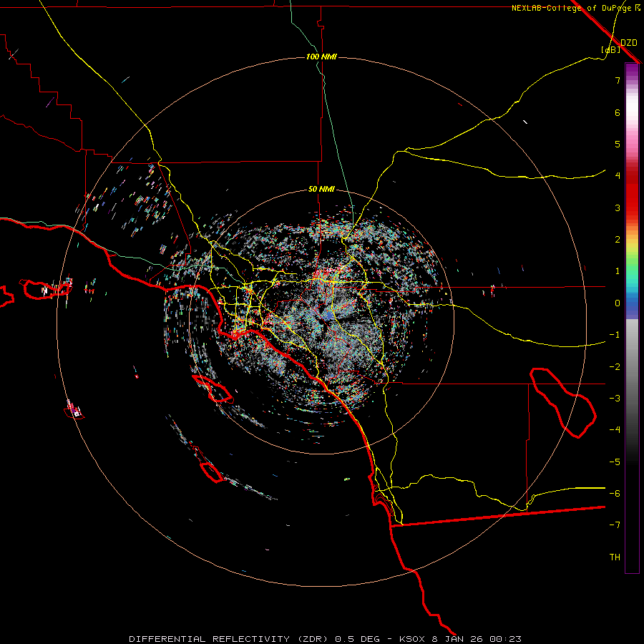
Task: Pick the -4 value on the scale
Action: coord(615,430)
